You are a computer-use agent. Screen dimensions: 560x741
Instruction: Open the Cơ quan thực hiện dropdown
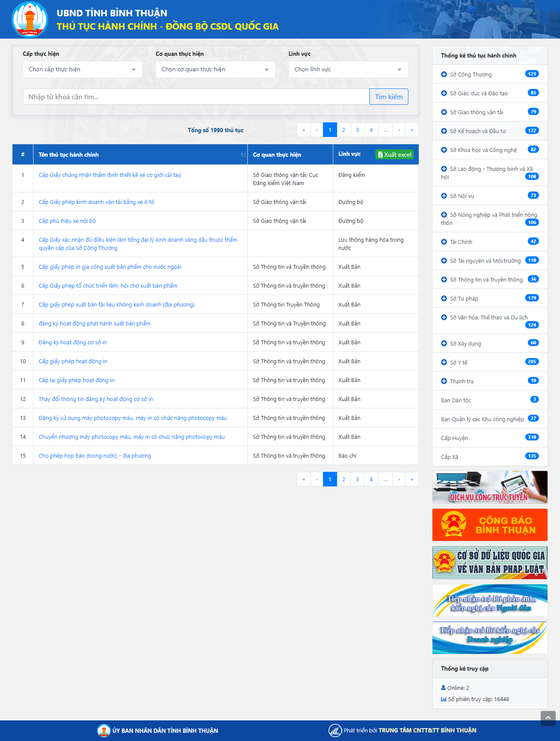[x=215, y=70]
